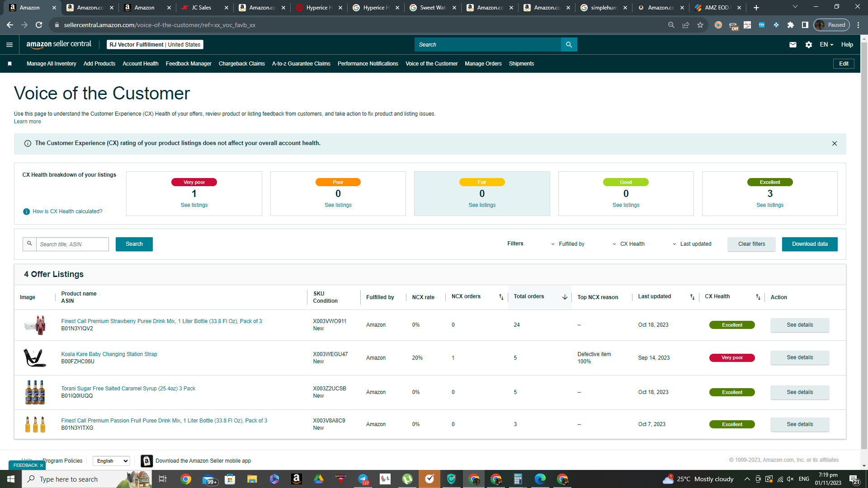Dismiss the CX rating info banner
Viewport: 868px width, 488px height.
tap(835, 144)
